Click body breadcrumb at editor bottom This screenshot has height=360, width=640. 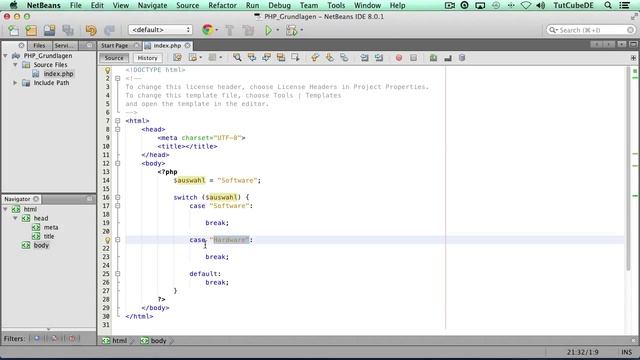[153, 340]
